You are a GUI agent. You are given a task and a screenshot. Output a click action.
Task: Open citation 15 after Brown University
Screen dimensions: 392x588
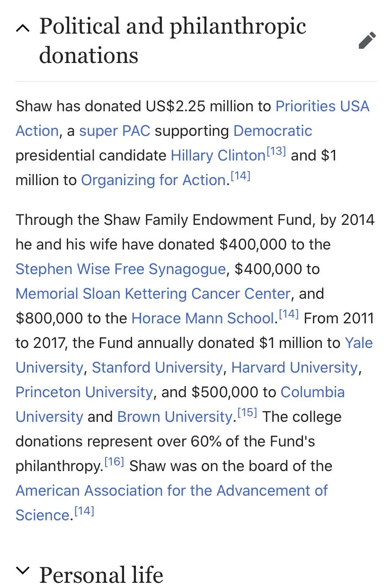[x=247, y=413]
